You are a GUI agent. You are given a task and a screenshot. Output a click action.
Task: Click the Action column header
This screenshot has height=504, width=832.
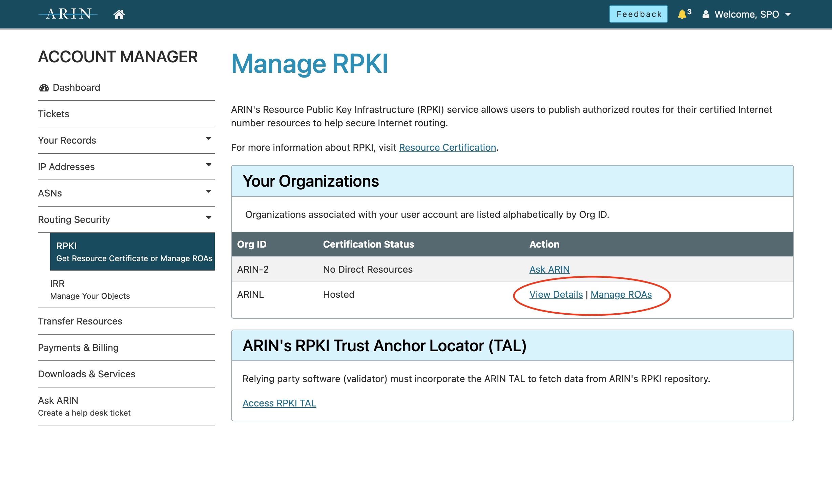tap(544, 244)
